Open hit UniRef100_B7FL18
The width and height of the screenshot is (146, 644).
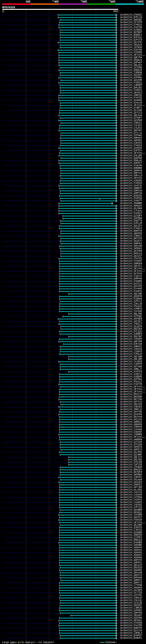pyautogui.click(x=131, y=17)
